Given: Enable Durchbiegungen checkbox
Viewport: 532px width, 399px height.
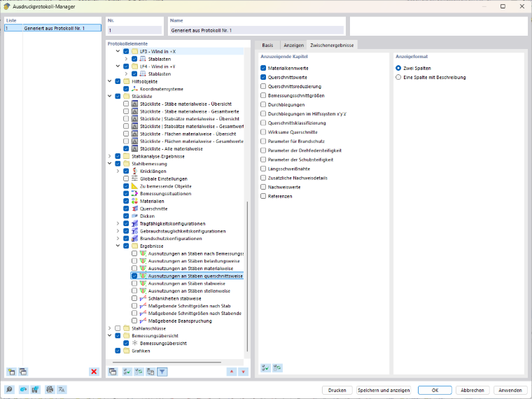Looking at the screenshot, I should 263,105.
